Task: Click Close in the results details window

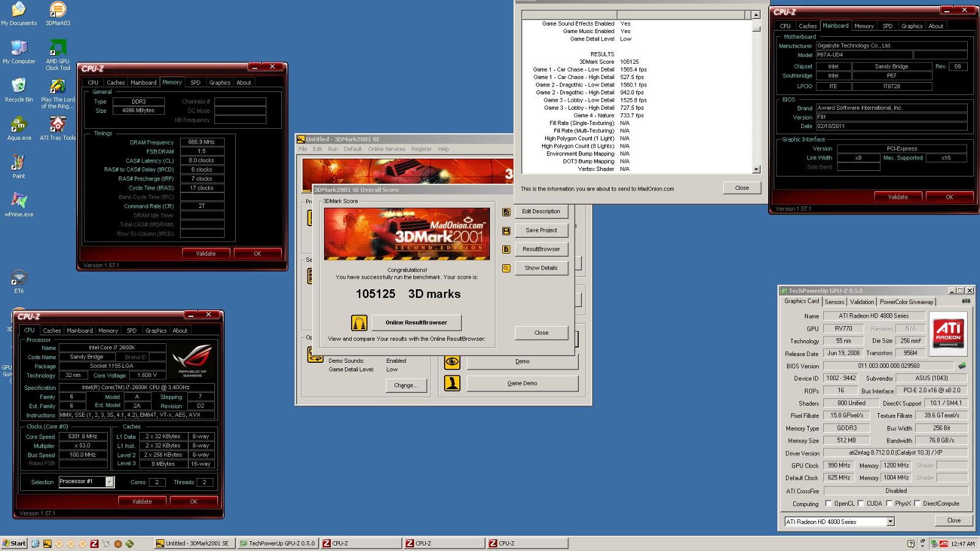Action: (x=742, y=188)
